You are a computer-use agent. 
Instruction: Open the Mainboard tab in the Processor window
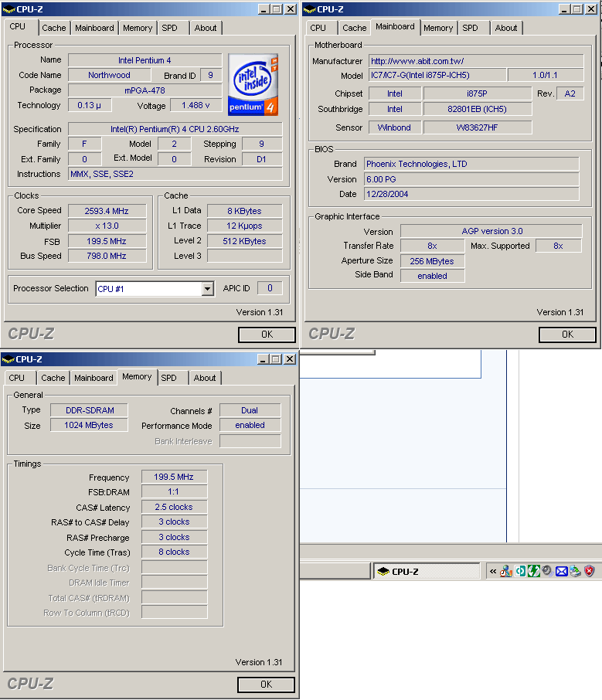[x=94, y=28]
